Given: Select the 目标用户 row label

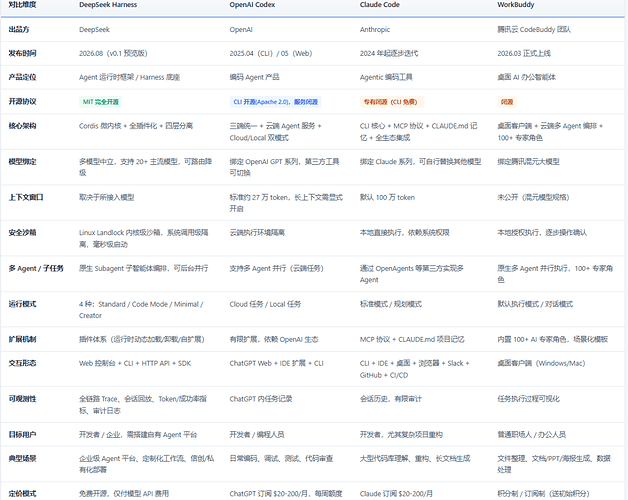Looking at the screenshot, I should coord(22,434).
